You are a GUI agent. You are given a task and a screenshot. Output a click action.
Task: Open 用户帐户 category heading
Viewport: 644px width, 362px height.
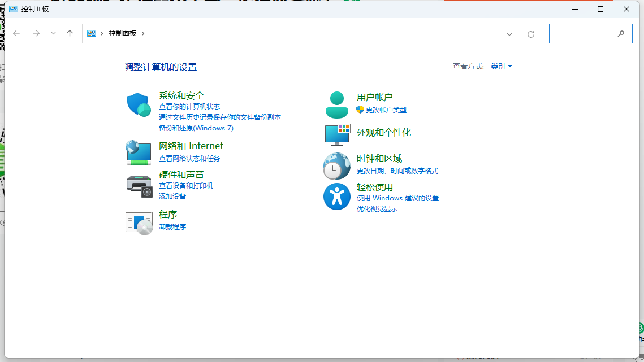click(x=374, y=97)
